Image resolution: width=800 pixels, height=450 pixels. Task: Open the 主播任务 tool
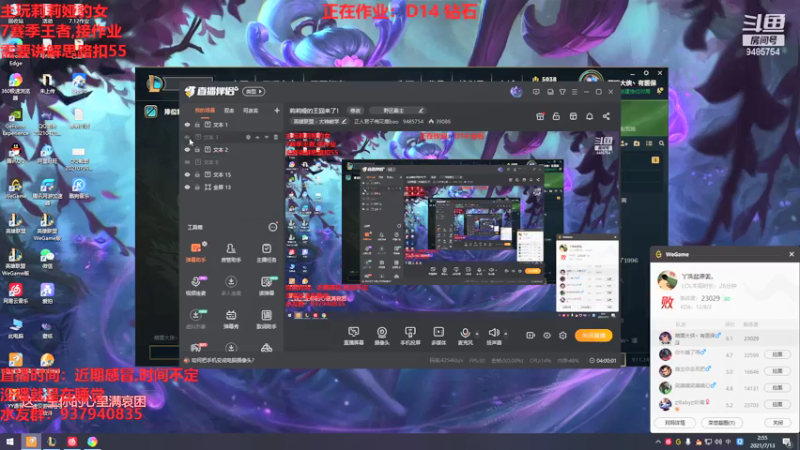pyautogui.click(x=266, y=252)
